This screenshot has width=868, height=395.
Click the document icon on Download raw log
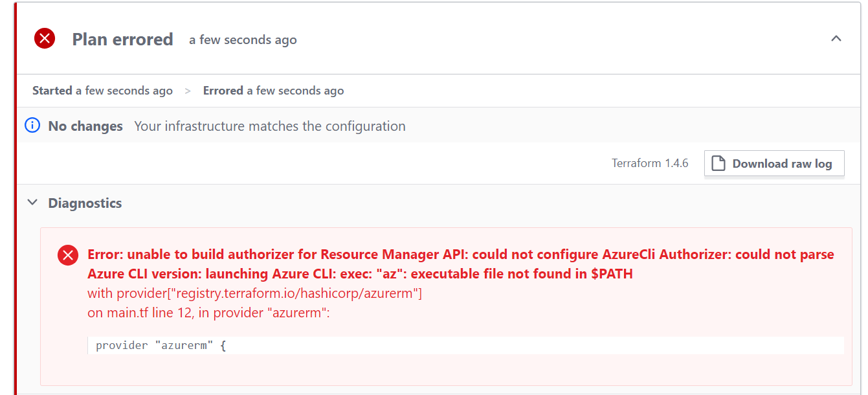pyautogui.click(x=718, y=163)
